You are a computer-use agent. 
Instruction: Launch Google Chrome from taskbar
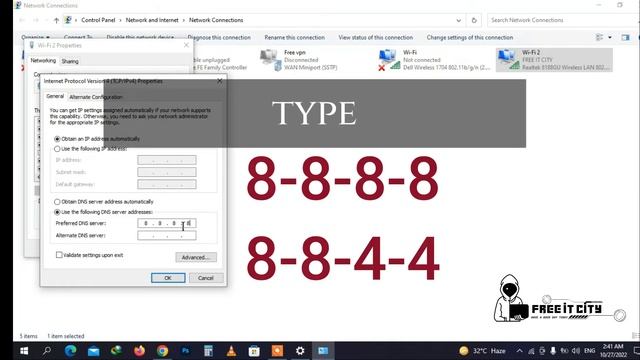(162, 351)
